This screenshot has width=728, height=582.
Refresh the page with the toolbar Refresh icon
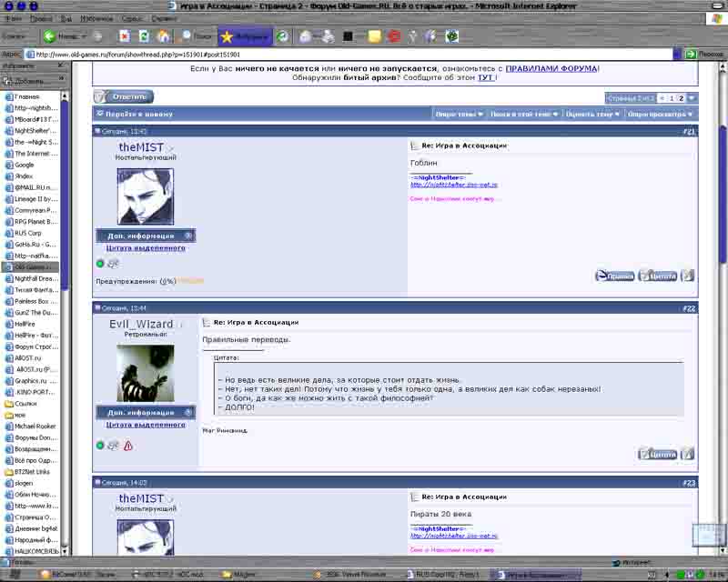coord(144,36)
